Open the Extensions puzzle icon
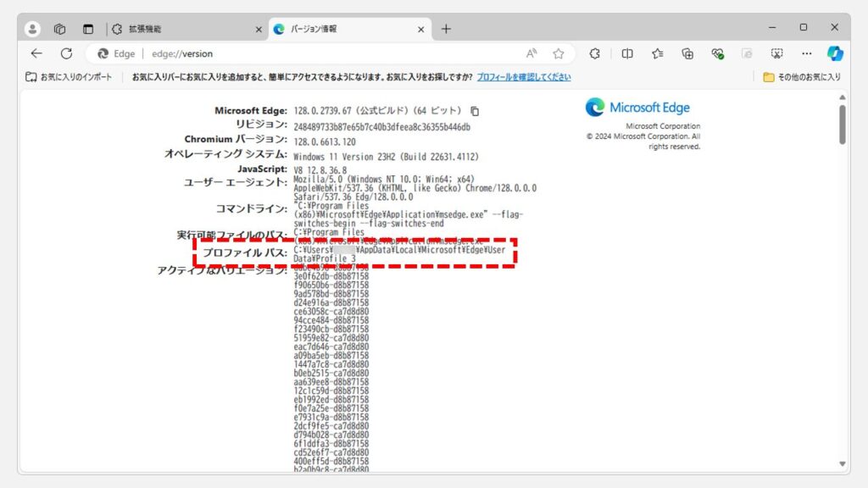 (594, 53)
